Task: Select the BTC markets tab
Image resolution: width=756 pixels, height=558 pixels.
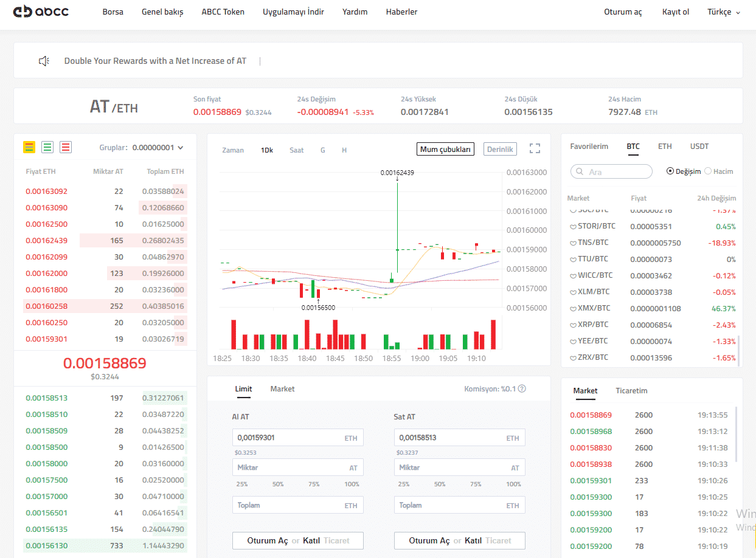Action: click(x=633, y=146)
